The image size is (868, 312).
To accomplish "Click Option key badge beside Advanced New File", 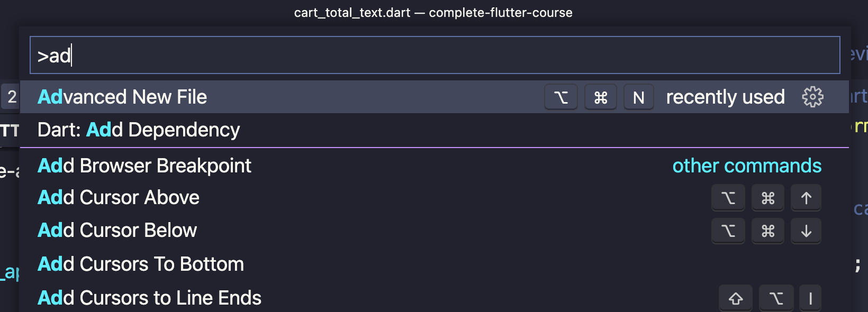I will tap(560, 97).
